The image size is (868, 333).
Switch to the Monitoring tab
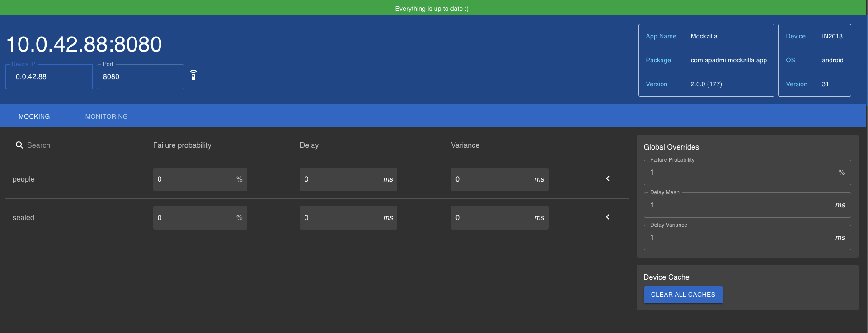(x=106, y=117)
